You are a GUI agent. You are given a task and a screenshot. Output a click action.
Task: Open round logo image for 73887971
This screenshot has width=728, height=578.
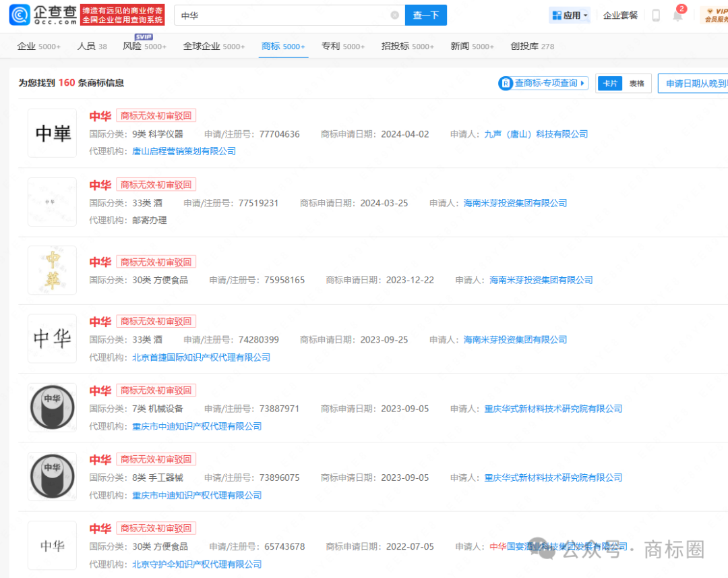coord(52,407)
